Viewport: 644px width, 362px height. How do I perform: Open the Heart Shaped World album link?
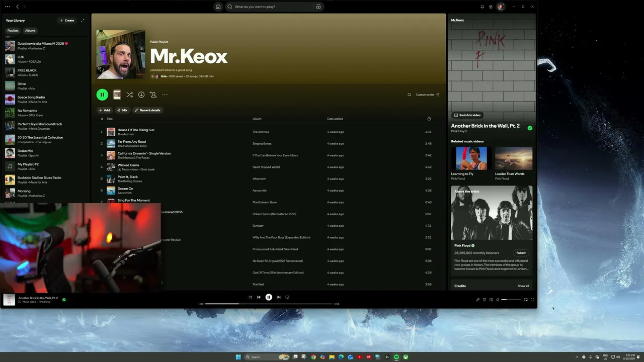click(x=266, y=167)
